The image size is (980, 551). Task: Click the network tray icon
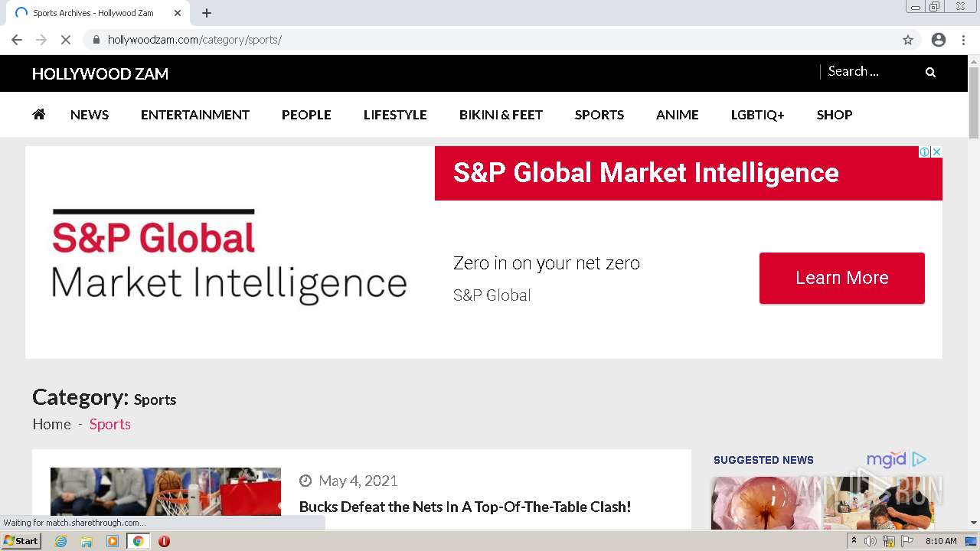889,541
